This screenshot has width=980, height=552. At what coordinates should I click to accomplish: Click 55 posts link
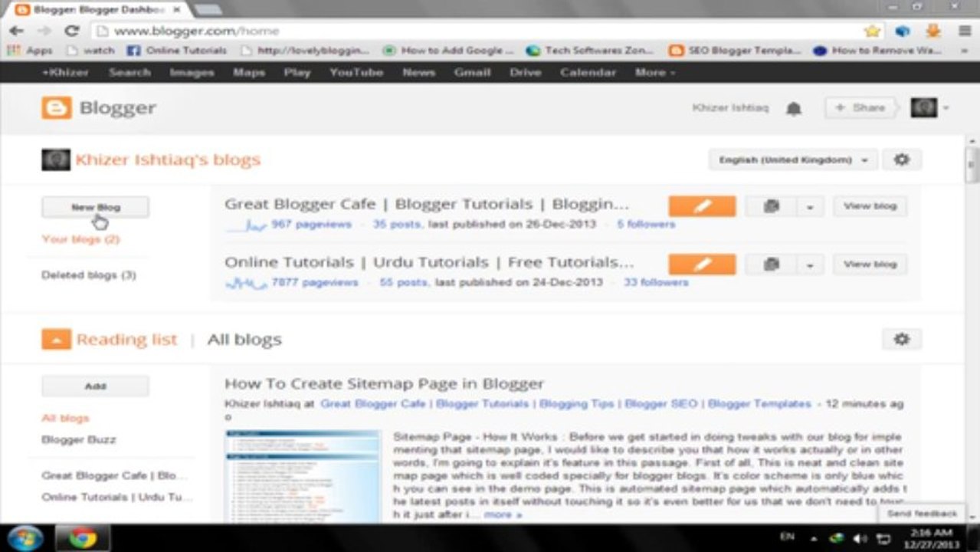402,282
